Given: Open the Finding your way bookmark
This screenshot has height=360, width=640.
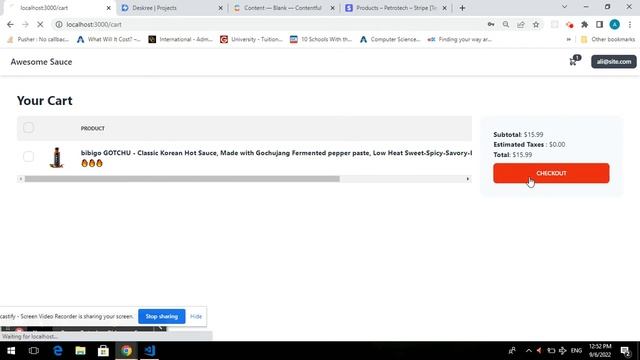Looking at the screenshot, I should pos(460,39).
